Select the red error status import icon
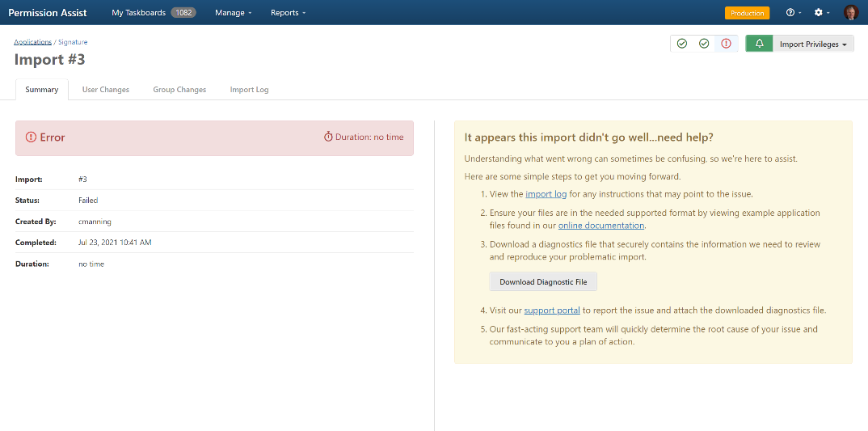Screen dimensions: 868x431 pyautogui.click(x=726, y=44)
